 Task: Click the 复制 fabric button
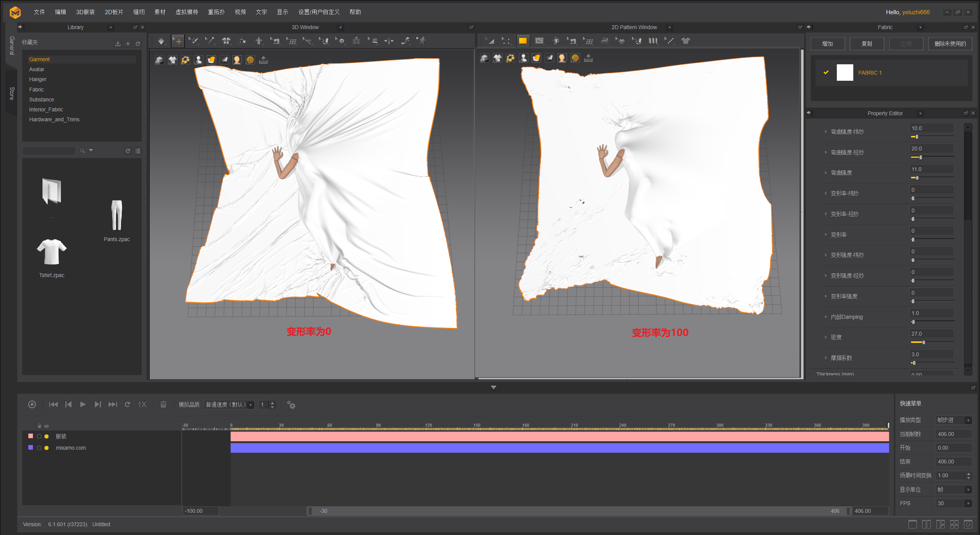(x=867, y=44)
